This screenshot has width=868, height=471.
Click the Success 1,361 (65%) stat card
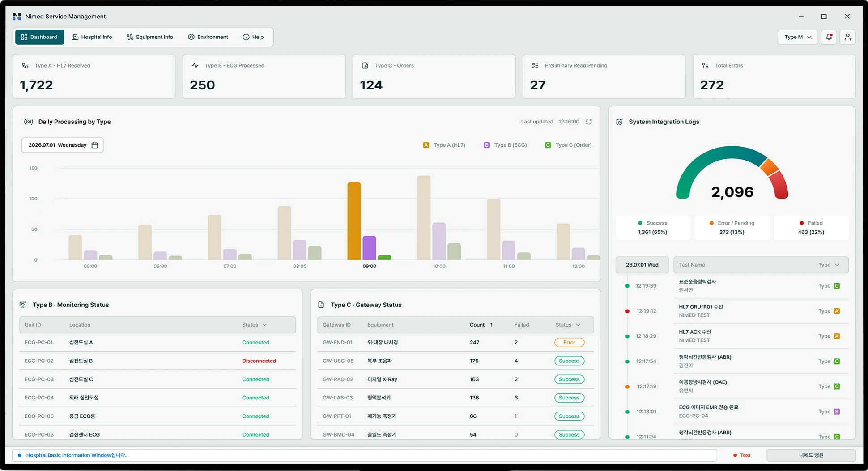coord(652,228)
